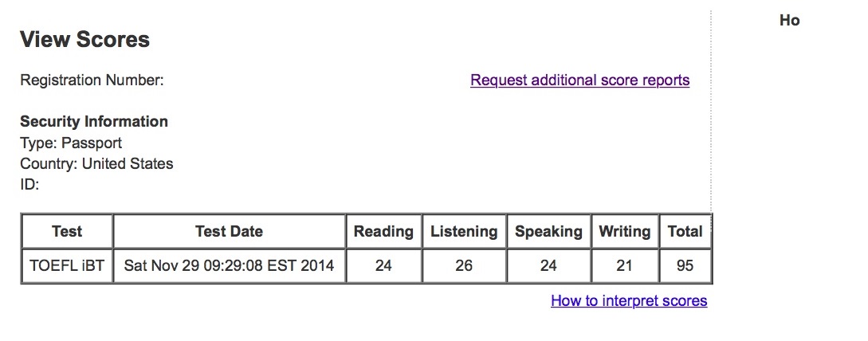Select the Sat Nov 29 test date cell
Screen dimensions: 868x341
click(230, 266)
